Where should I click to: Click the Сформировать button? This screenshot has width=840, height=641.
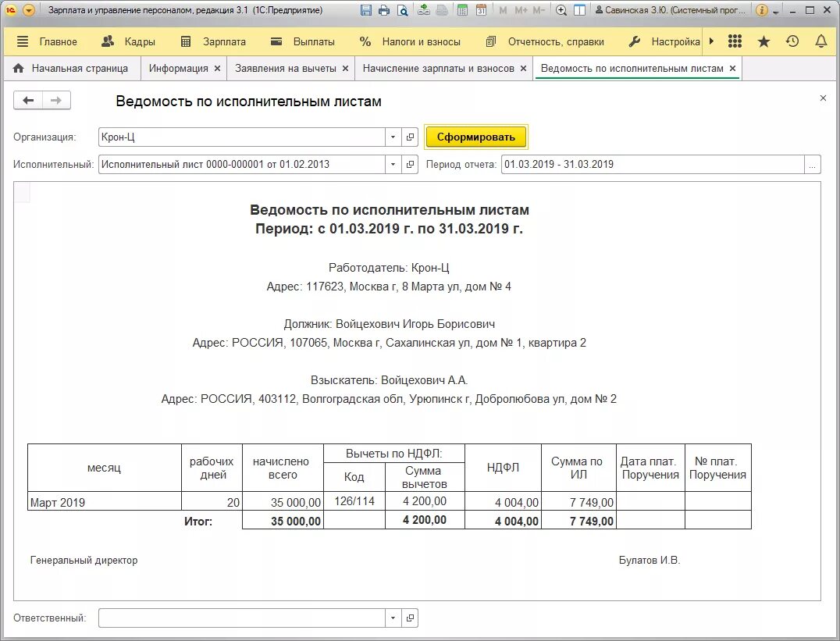[x=476, y=137]
